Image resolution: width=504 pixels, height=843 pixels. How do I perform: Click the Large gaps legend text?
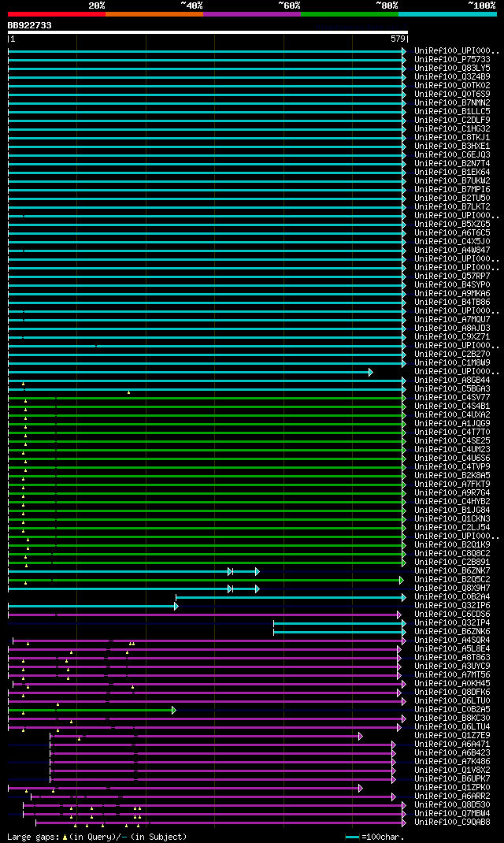tap(97, 837)
